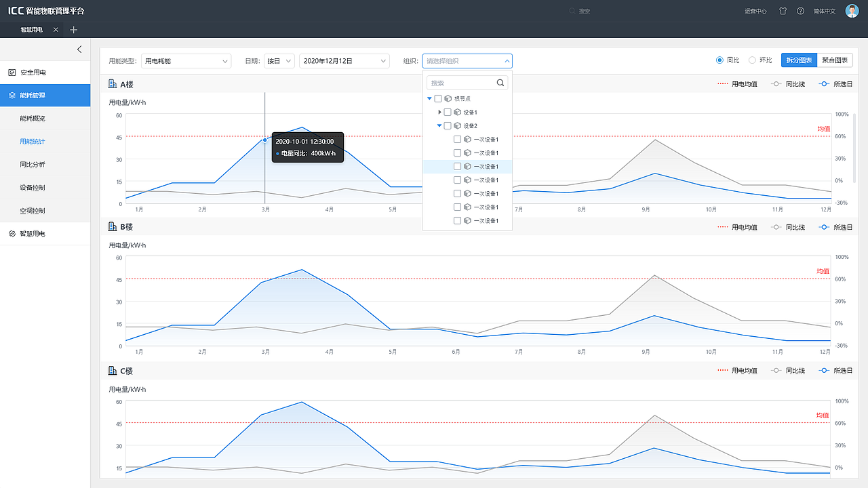868x488 pixels.
Task: Focus the organization dropdown 搜索 field
Action: click(x=467, y=83)
